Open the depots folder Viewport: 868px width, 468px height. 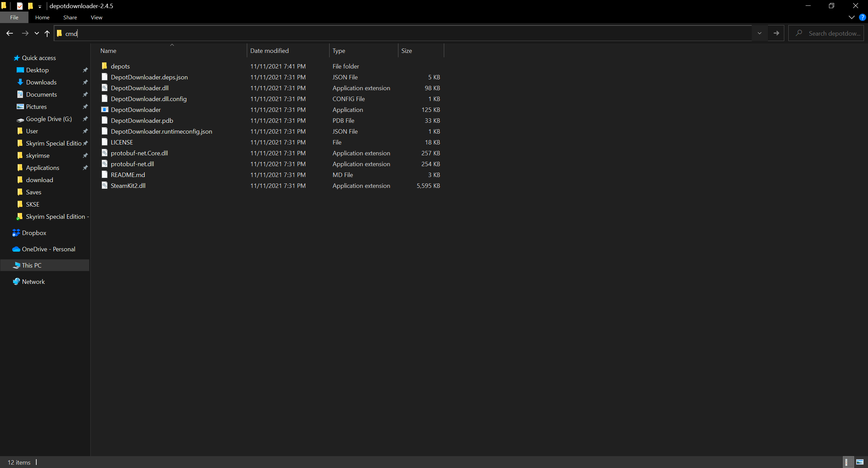tap(120, 66)
